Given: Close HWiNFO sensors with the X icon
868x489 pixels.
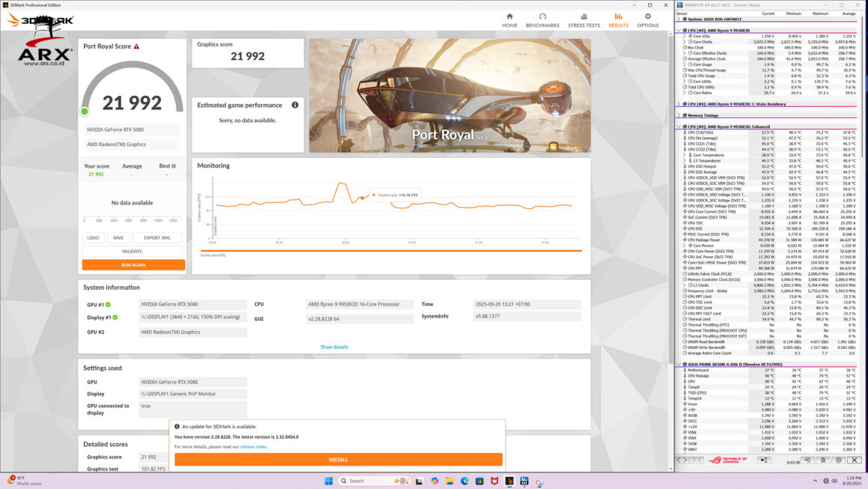Looking at the screenshot, I should [x=855, y=461].
